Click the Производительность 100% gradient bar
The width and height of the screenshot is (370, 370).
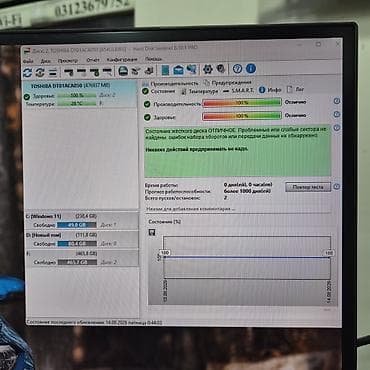coord(242,103)
